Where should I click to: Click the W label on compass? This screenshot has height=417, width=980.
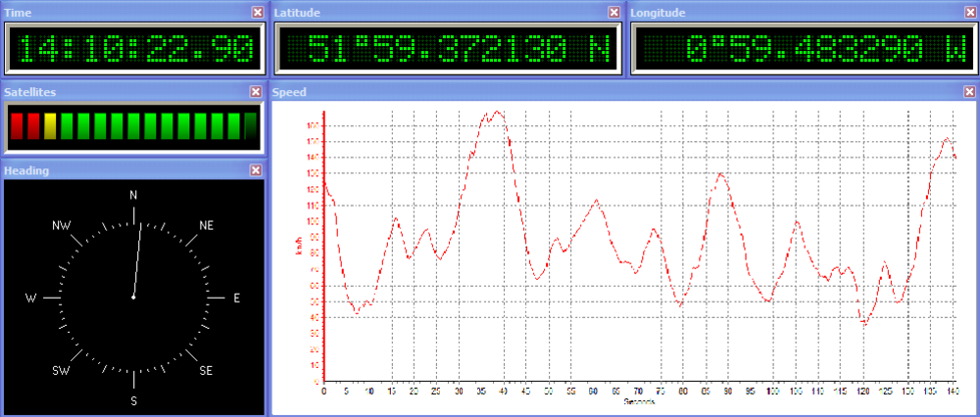(30, 299)
